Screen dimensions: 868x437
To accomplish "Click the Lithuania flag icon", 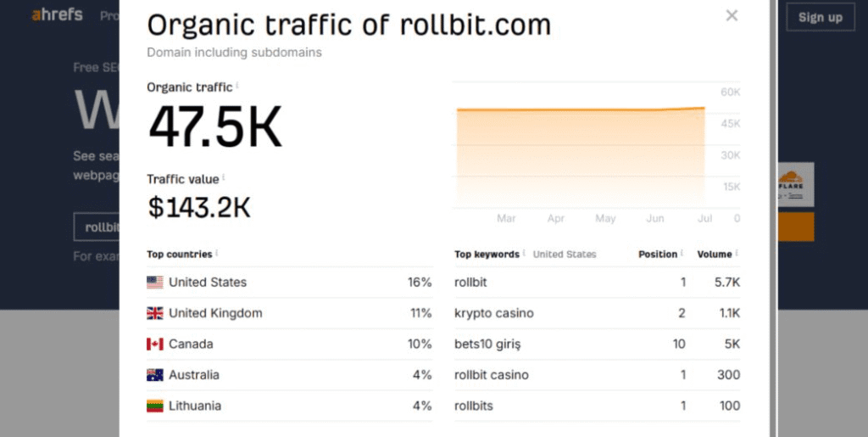I will [155, 406].
